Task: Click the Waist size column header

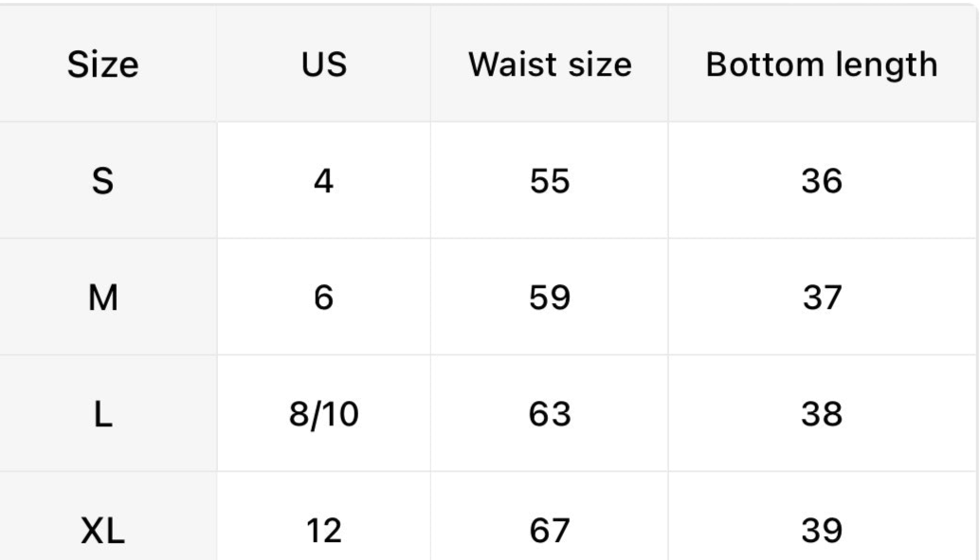Action: 550,64
